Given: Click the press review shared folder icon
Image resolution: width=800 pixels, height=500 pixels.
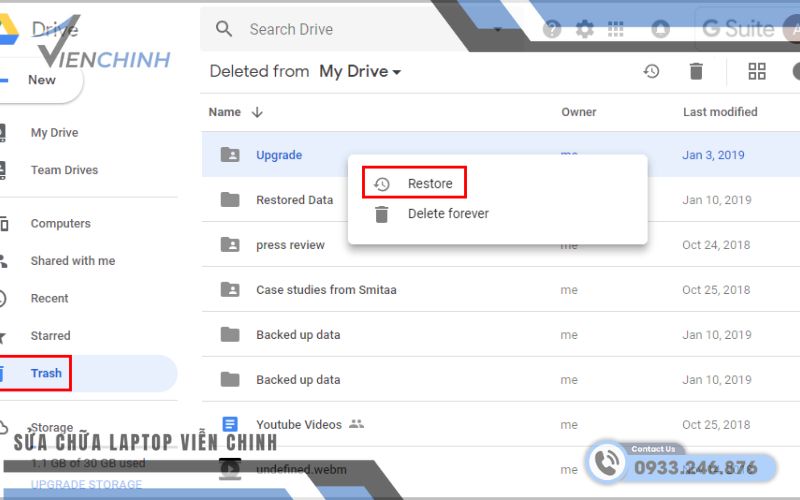Looking at the screenshot, I should tap(230, 244).
